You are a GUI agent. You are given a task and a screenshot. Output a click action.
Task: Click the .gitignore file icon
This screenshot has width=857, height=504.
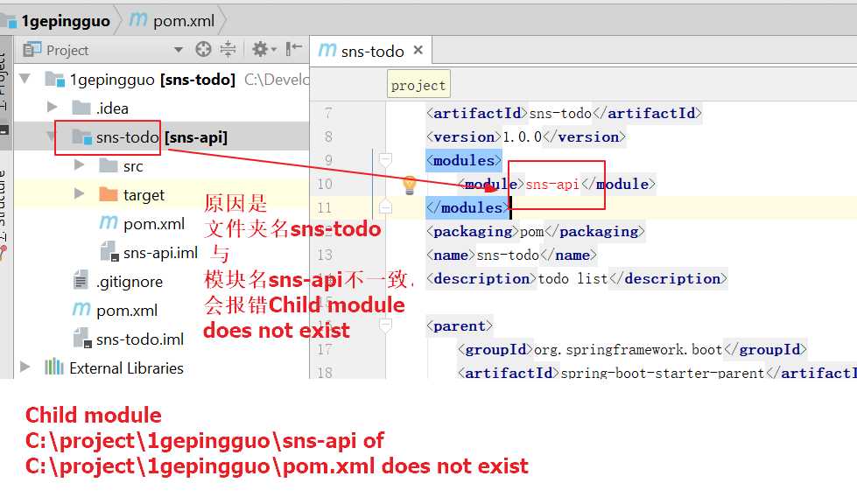pyautogui.click(x=81, y=280)
